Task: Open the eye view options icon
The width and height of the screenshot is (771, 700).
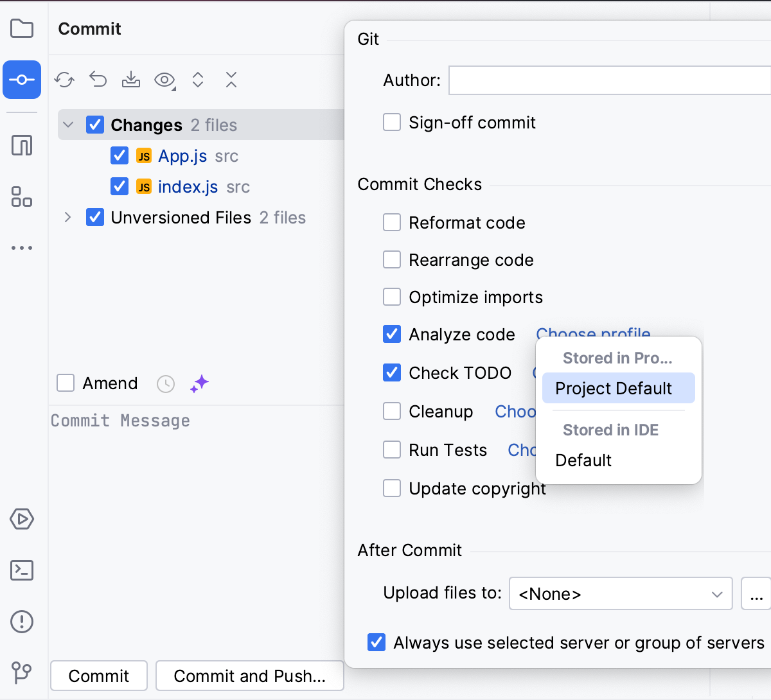Action: click(164, 80)
